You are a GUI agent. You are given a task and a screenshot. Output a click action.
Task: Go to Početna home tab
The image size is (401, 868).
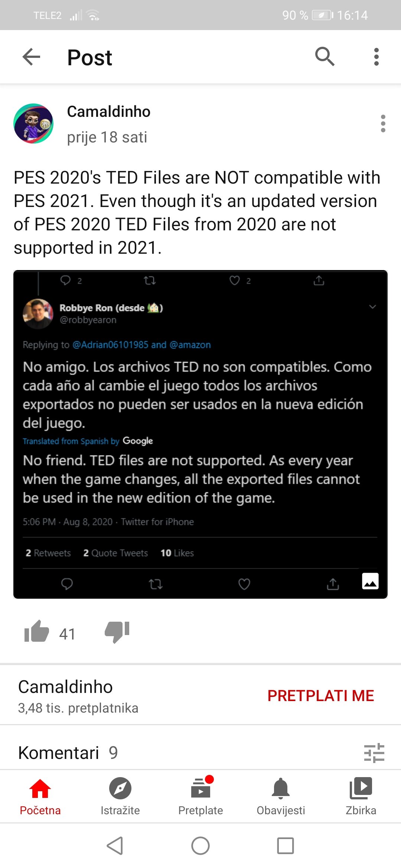tap(40, 796)
